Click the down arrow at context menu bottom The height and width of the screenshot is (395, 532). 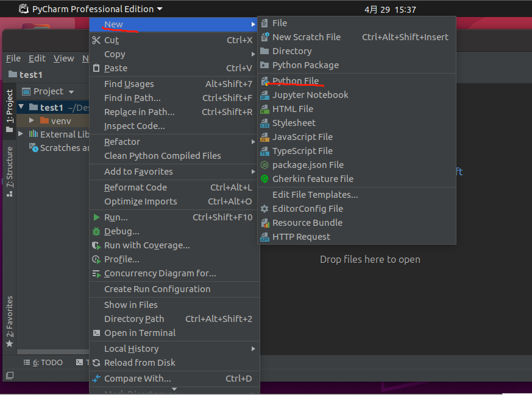click(x=174, y=390)
